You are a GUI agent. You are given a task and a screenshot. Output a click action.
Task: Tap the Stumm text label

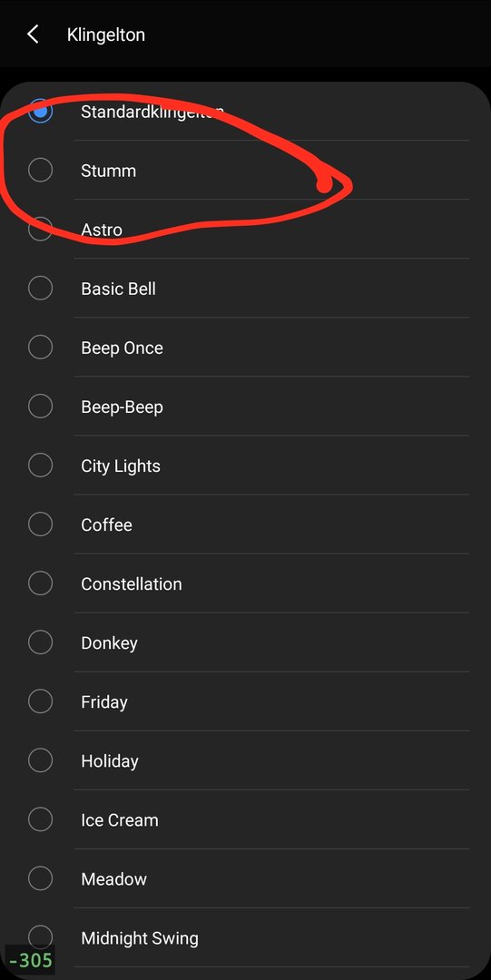tap(108, 171)
